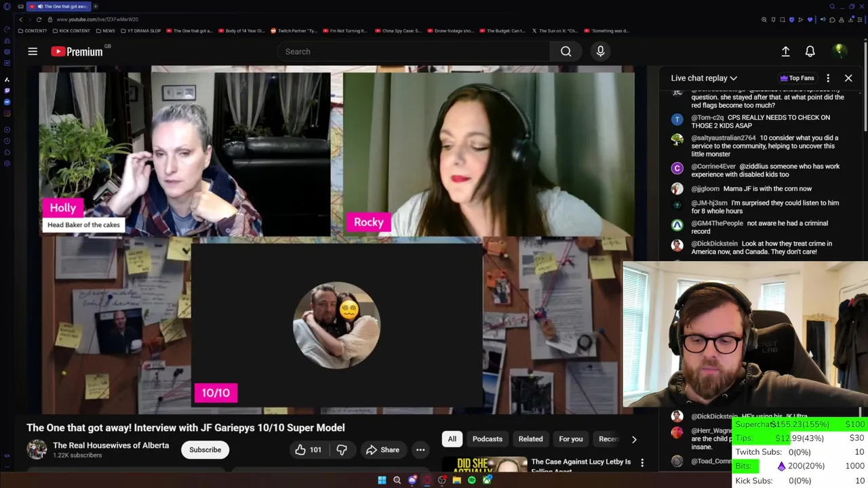Open the YT DRAMA SLOP bookmarks folder
This screenshot has height=488, width=868.
140,30
